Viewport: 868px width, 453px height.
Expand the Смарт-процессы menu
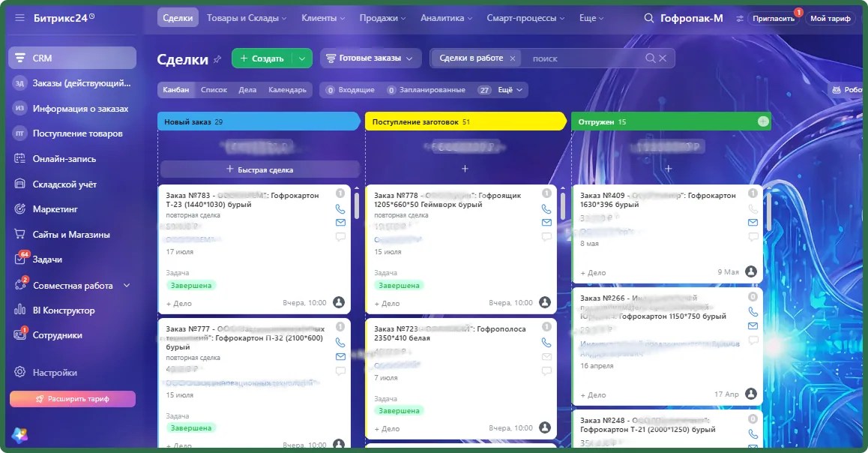coord(525,18)
